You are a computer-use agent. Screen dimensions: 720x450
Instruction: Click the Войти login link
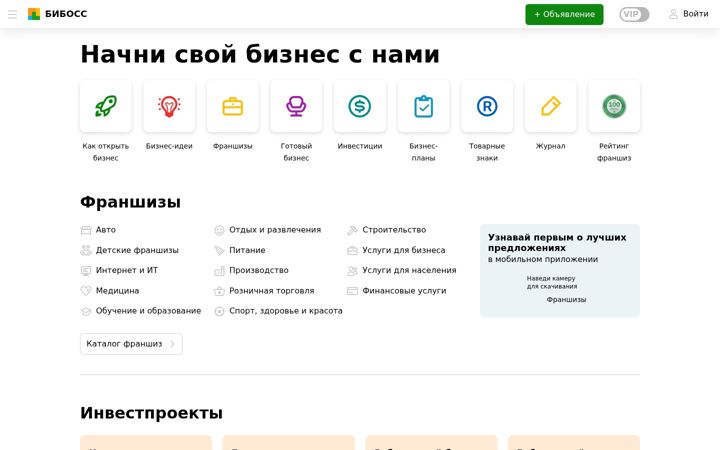[696, 14]
